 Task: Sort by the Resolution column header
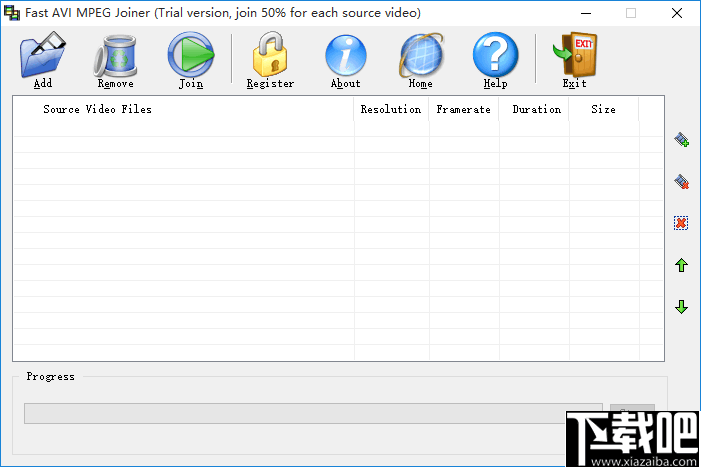(391, 109)
